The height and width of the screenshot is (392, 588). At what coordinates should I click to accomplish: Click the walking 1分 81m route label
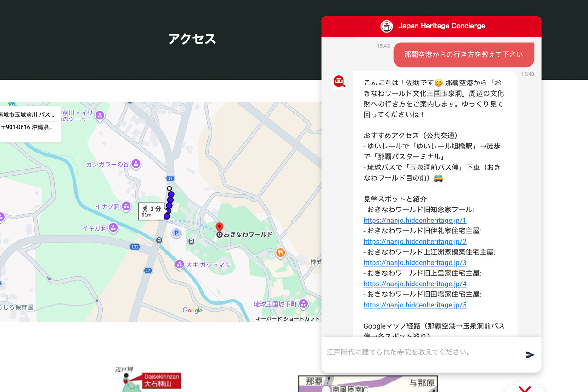point(152,211)
